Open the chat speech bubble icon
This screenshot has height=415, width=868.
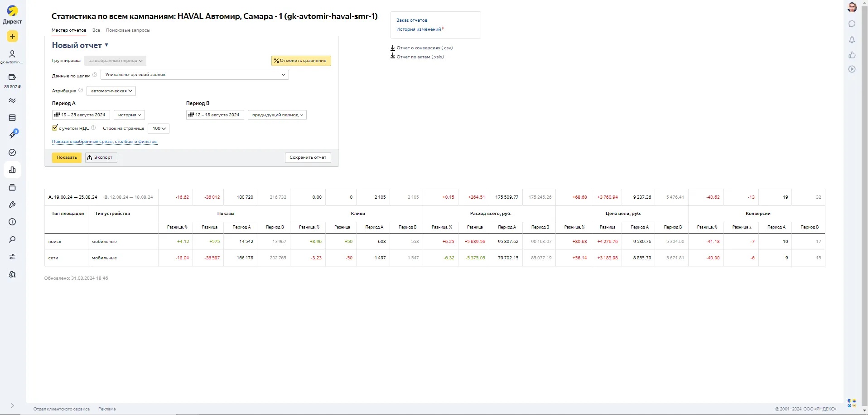[852, 24]
